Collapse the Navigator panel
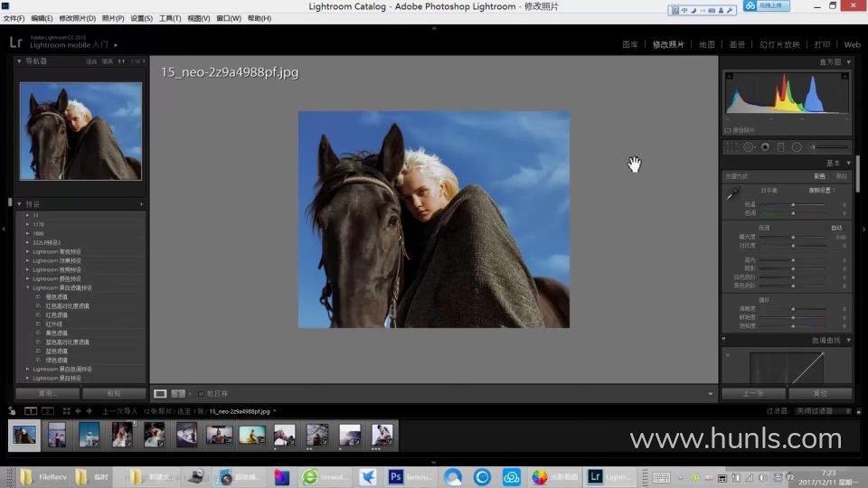Screen dimensions: 868x488 point(19,61)
